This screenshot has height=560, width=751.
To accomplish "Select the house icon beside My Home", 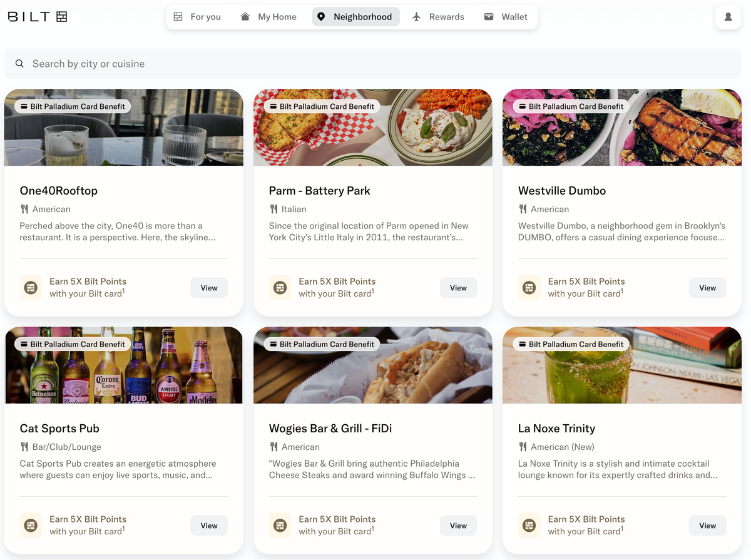I will tap(244, 16).
